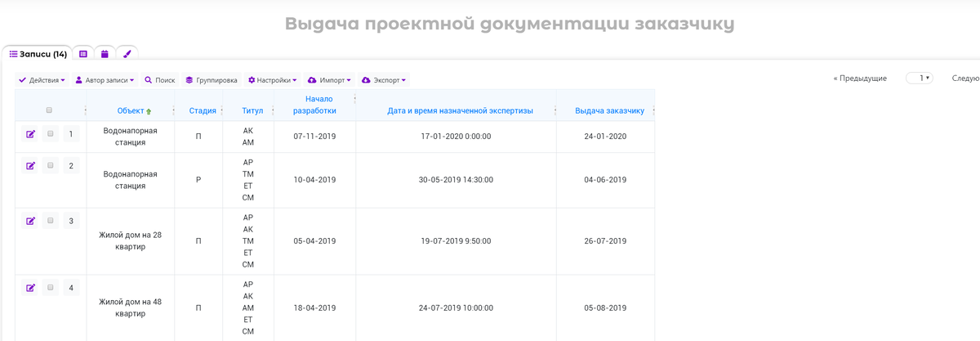980x341 pixels.
Task: Click the green sort arrow beside Объект
Action: [149, 110]
